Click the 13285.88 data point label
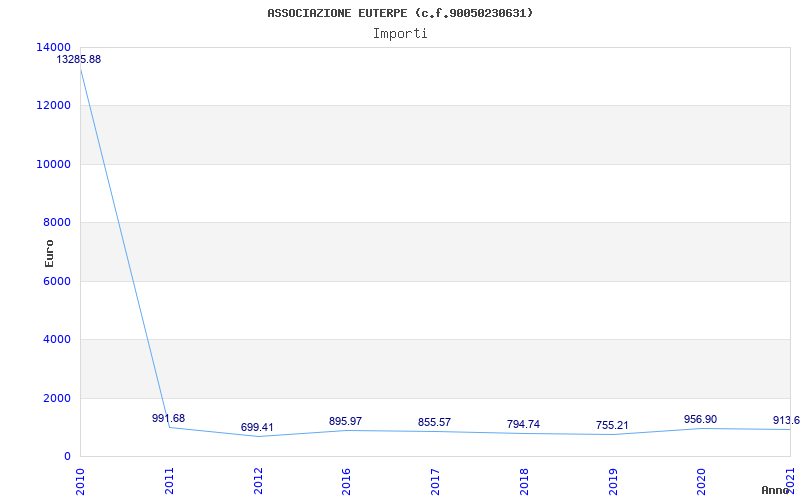800x500 pixels. pyautogui.click(x=79, y=59)
